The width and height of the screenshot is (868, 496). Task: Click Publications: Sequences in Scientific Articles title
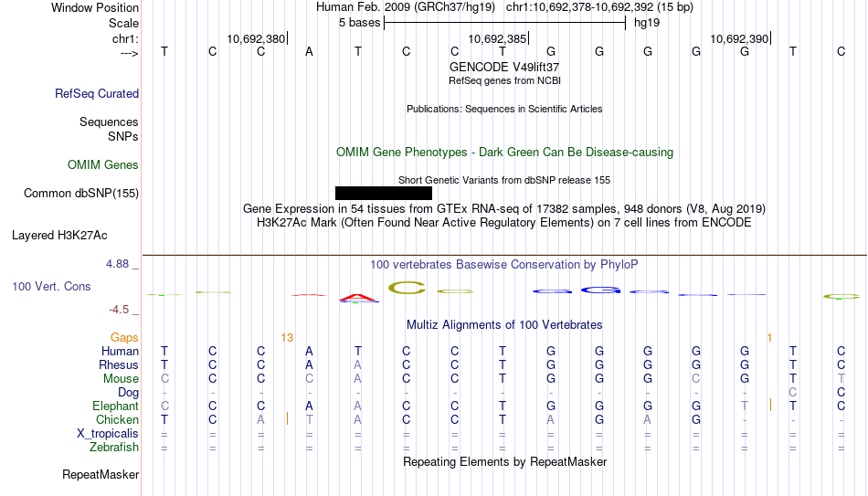coord(504,109)
